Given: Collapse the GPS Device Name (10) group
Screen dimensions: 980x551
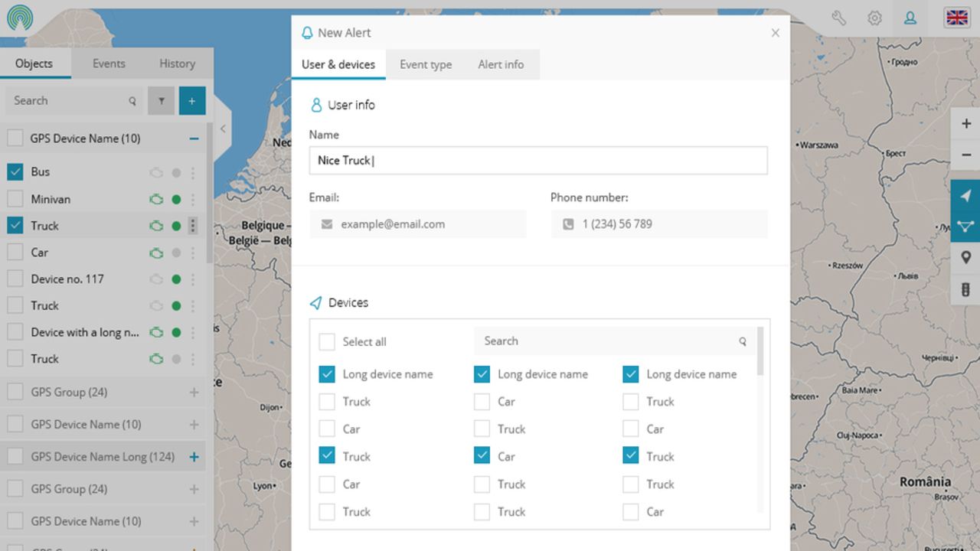Looking at the screenshot, I should (194, 139).
